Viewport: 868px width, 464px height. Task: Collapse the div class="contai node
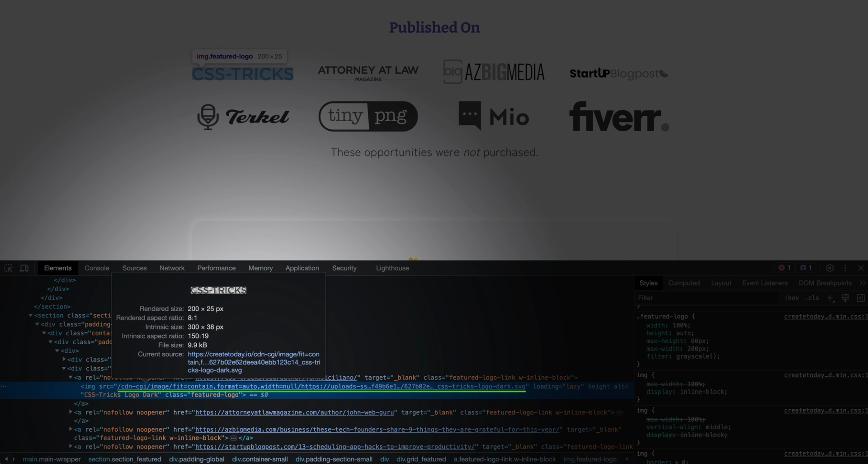(44, 333)
